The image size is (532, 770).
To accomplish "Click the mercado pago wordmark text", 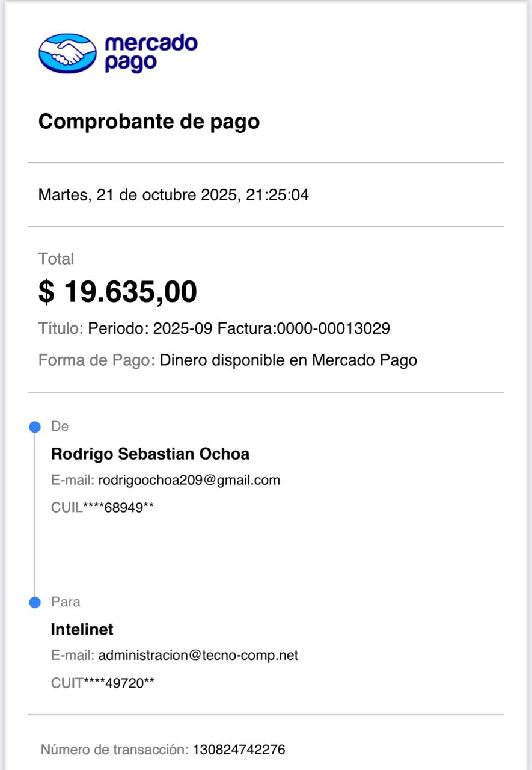I will 150,53.
